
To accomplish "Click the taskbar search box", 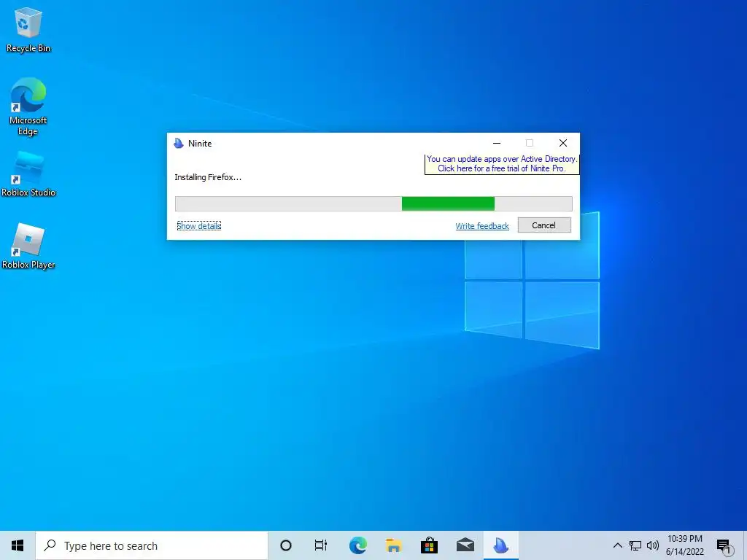I will (x=152, y=545).
